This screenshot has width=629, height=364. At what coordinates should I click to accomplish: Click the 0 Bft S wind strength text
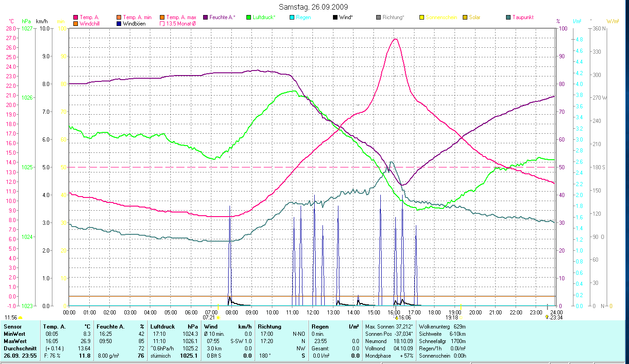[213, 356]
